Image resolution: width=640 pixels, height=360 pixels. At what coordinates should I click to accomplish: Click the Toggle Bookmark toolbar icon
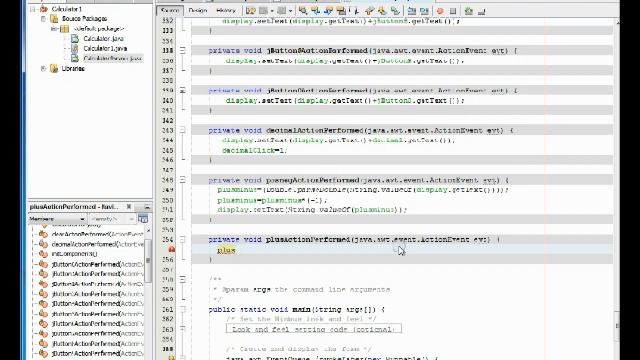[x=395, y=11]
